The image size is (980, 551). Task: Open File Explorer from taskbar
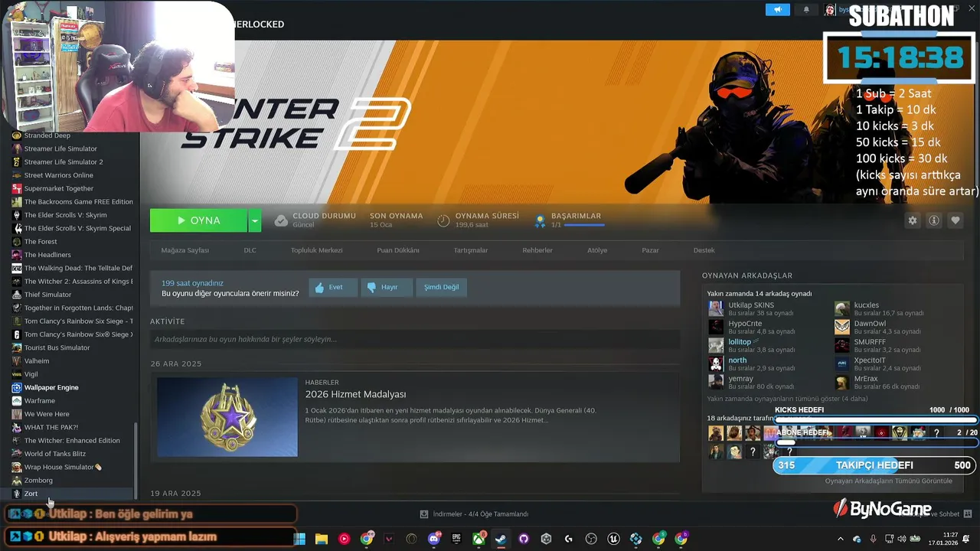pyautogui.click(x=322, y=539)
